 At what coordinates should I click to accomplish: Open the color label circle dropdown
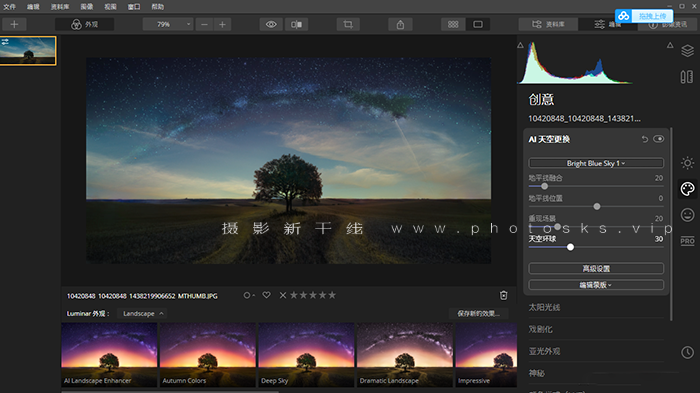click(x=249, y=295)
